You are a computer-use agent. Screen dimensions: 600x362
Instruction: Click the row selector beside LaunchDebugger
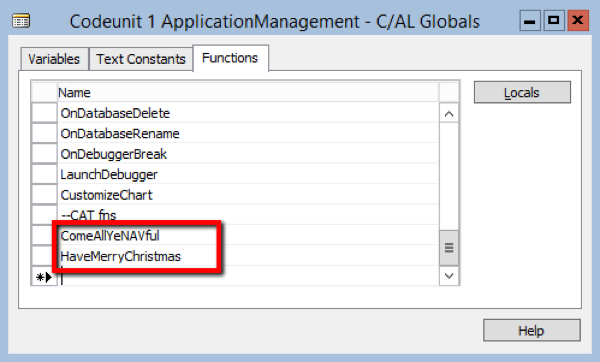tap(44, 174)
